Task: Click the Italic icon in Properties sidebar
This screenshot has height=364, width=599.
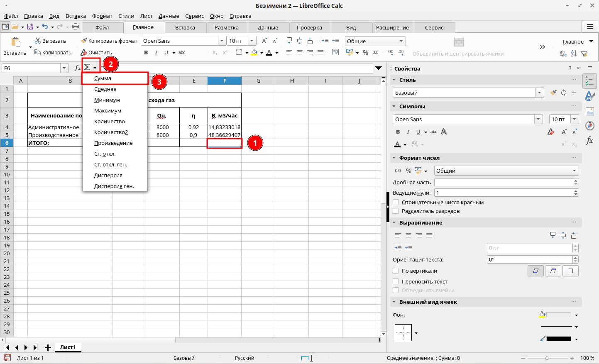Action: pyautogui.click(x=408, y=132)
